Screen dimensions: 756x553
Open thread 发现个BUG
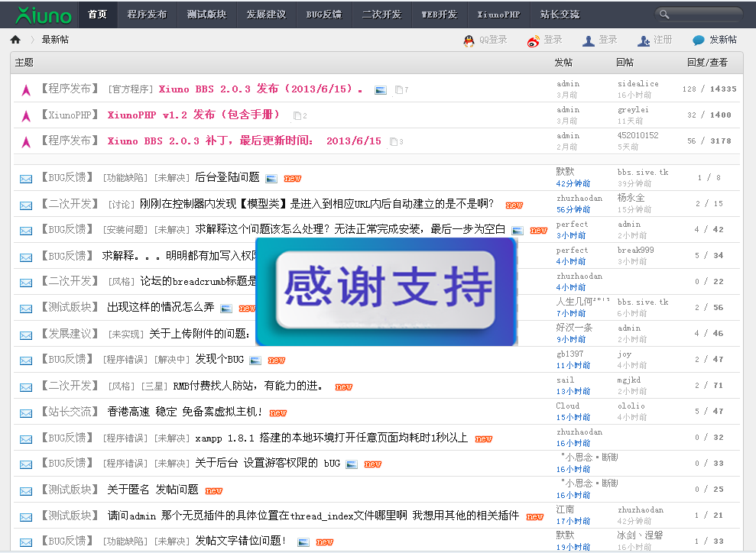pyautogui.click(x=219, y=359)
